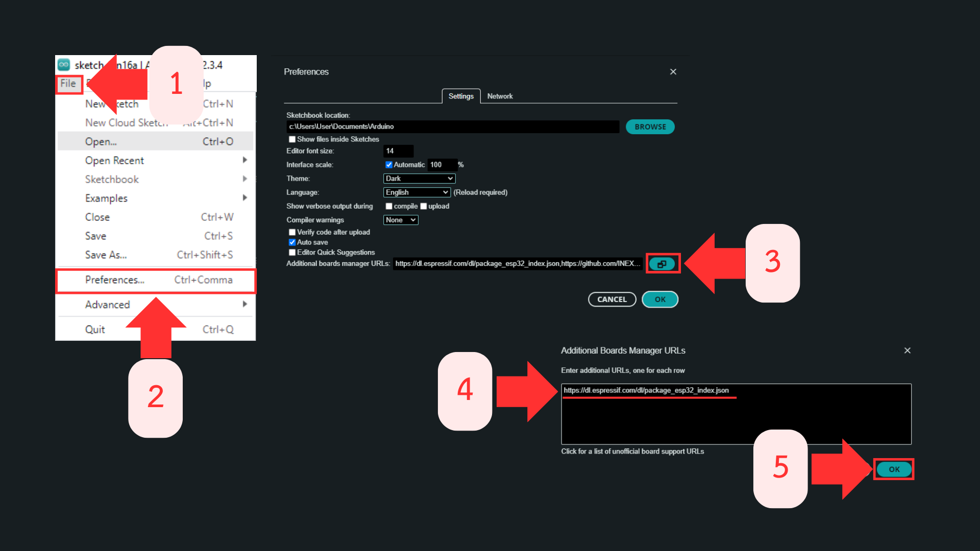980x551 pixels.
Task: Enable Show files inside Sketches
Action: [x=292, y=139]
